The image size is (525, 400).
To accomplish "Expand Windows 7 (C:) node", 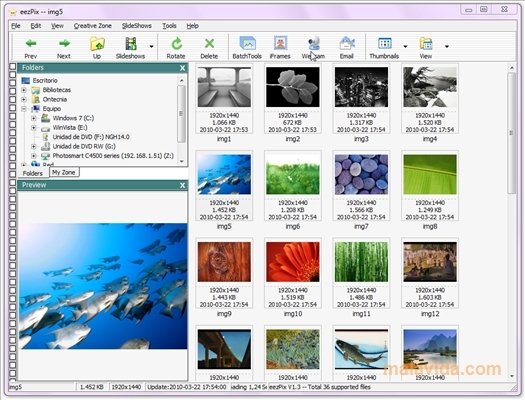I will [33, 118].
